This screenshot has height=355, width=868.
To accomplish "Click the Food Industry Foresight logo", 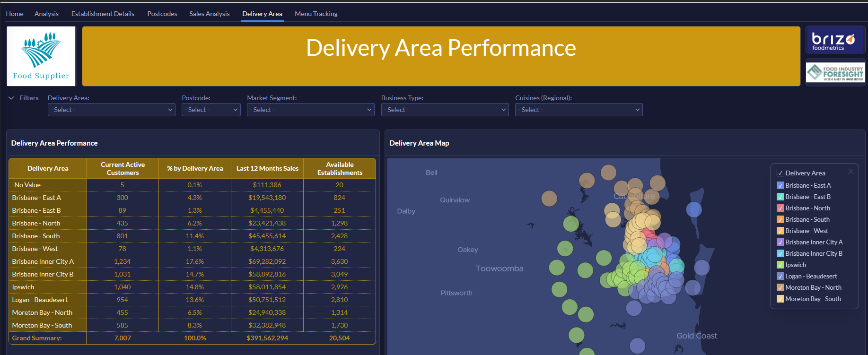I will 835,72.
